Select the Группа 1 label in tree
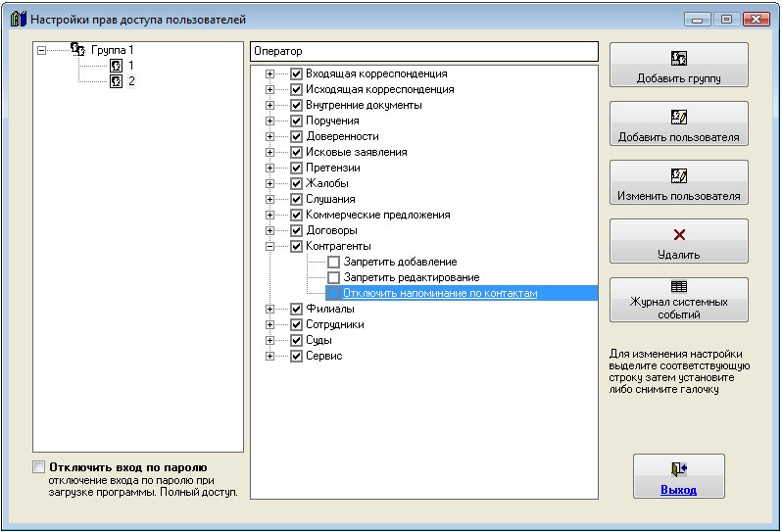This screenshot has height=532, width=782. click(113, 50)
